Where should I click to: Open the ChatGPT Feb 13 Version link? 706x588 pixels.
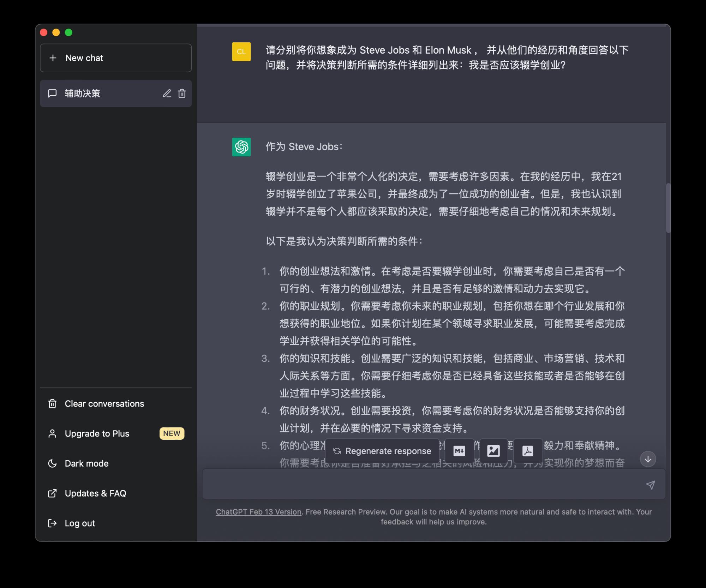coord(258,512)
